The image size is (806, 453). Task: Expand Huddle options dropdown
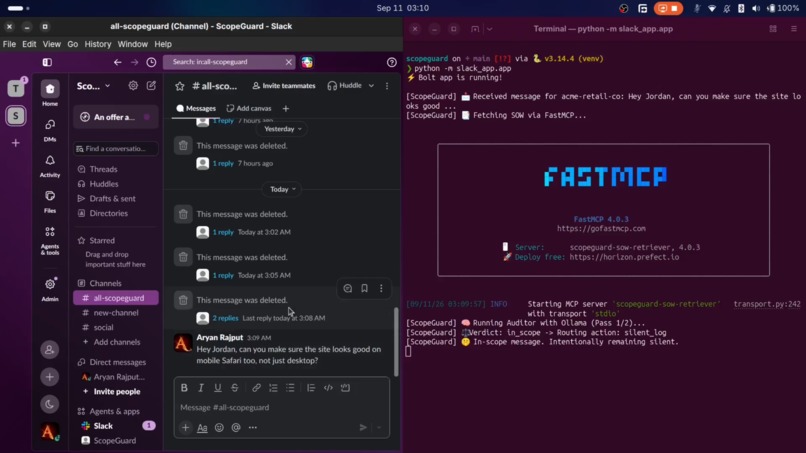point(371,86)
